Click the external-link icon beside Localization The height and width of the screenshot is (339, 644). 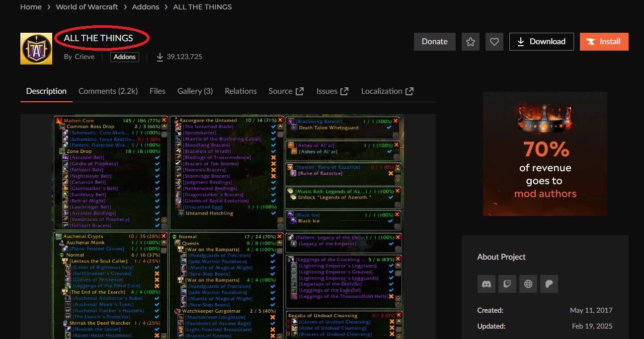tap(409, 91)
